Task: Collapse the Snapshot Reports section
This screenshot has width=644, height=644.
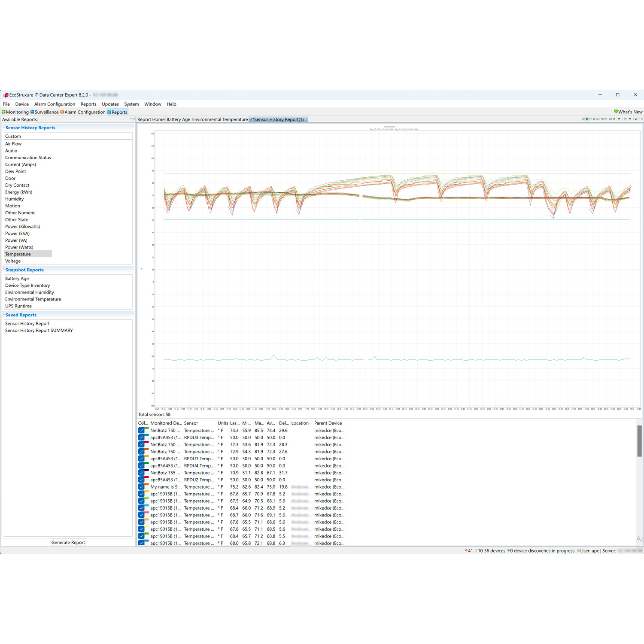Action: [x=4, y=270]
